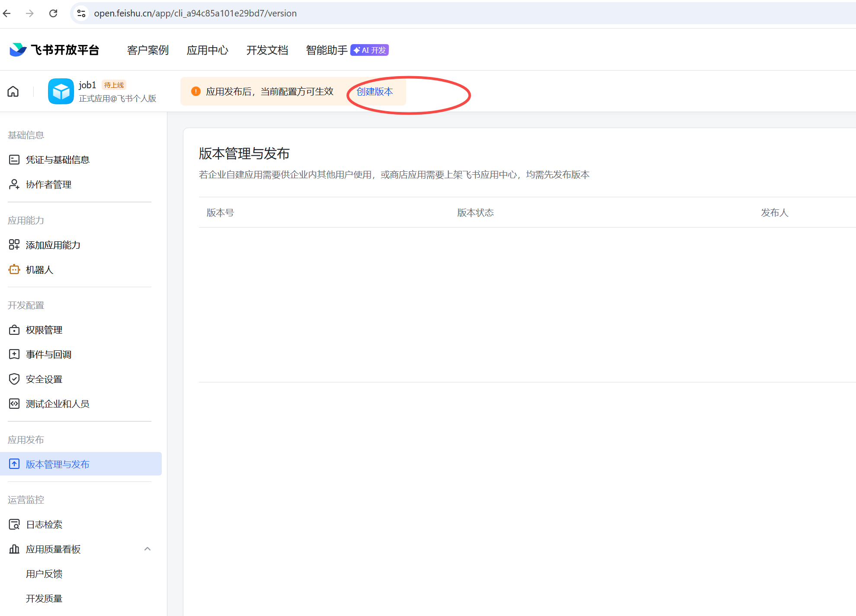The image size is (856, 616).
Task: Select 用户反馈 submenu item
Action: click(x=44, y=574)
